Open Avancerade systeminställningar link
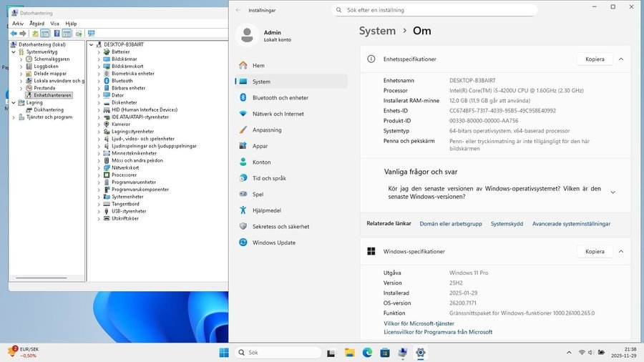The image size is (644, 362). pos(571,224)
